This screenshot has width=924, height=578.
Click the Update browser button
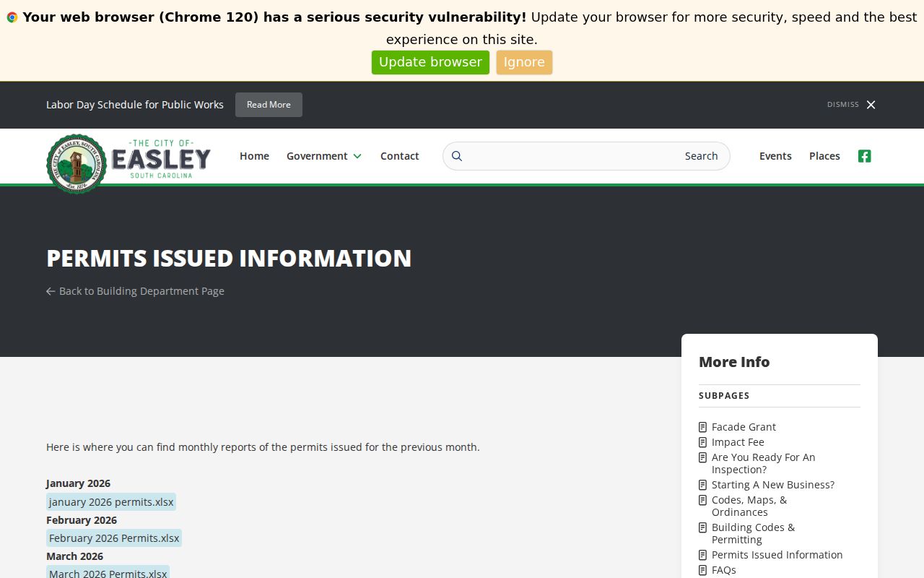[430, 62]
